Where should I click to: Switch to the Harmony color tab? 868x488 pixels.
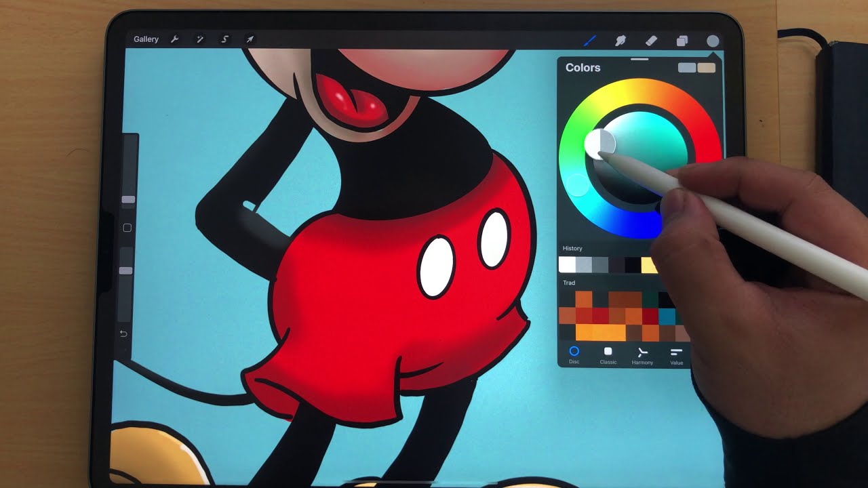pyautogui.click(x=642, y=354)
